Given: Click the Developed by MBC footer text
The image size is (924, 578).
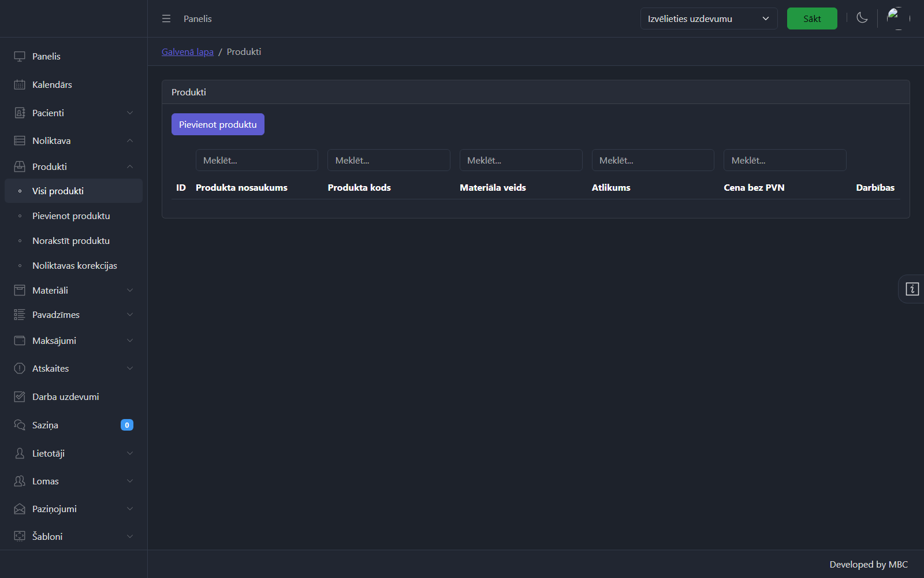Looking at the screenshot, I should 869,564.
